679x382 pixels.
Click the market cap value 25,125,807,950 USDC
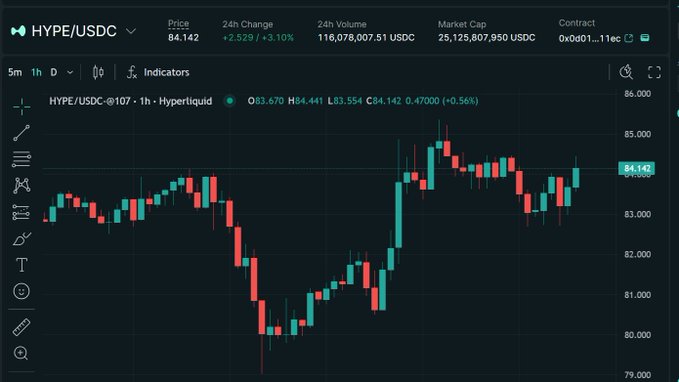pyautogui.click(x=486, y=38)
